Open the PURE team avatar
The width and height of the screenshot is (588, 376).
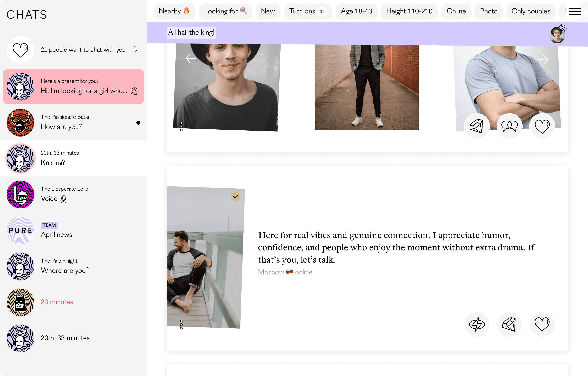[20, 230]
